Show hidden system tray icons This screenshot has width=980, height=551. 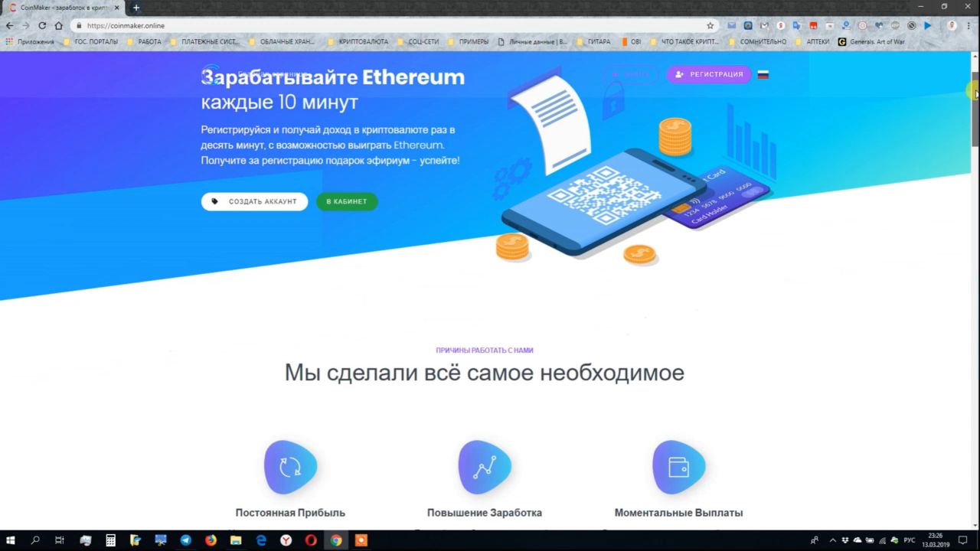click(x=833, y=540)
